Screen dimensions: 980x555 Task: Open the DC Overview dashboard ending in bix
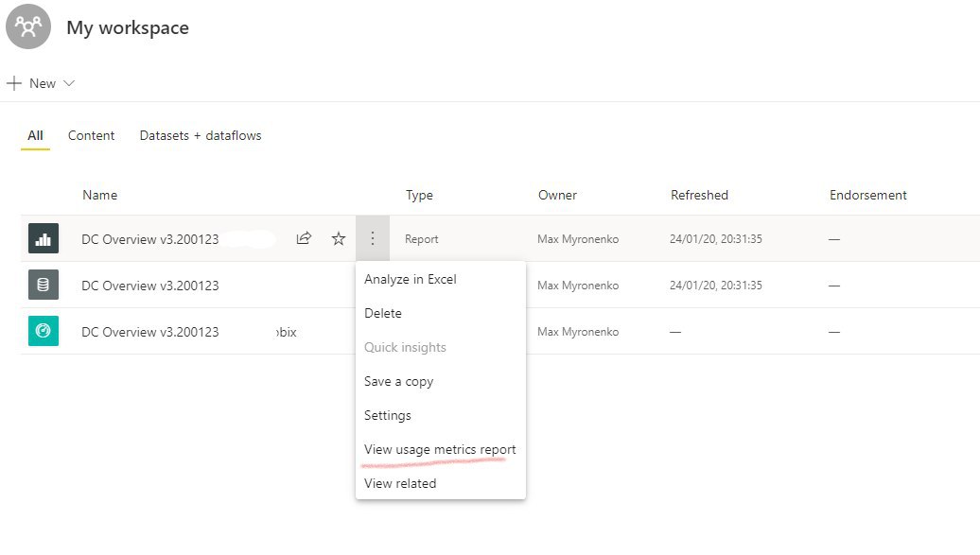189,332
